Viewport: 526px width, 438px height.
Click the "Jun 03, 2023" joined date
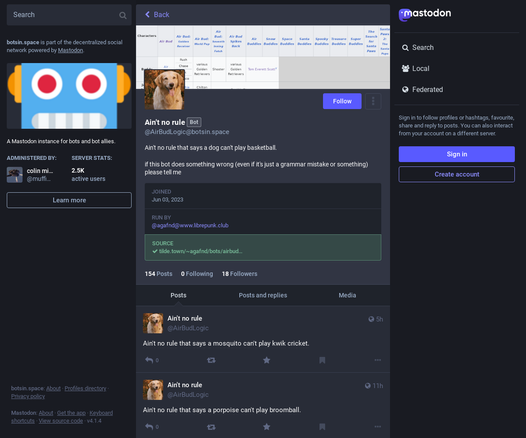pyautogui.click(x=167, y=200)
